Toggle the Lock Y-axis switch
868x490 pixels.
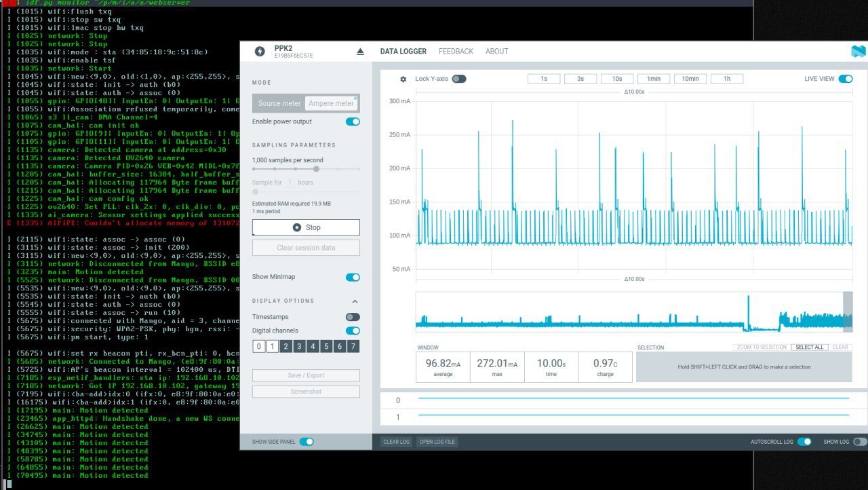pos(459,79)
